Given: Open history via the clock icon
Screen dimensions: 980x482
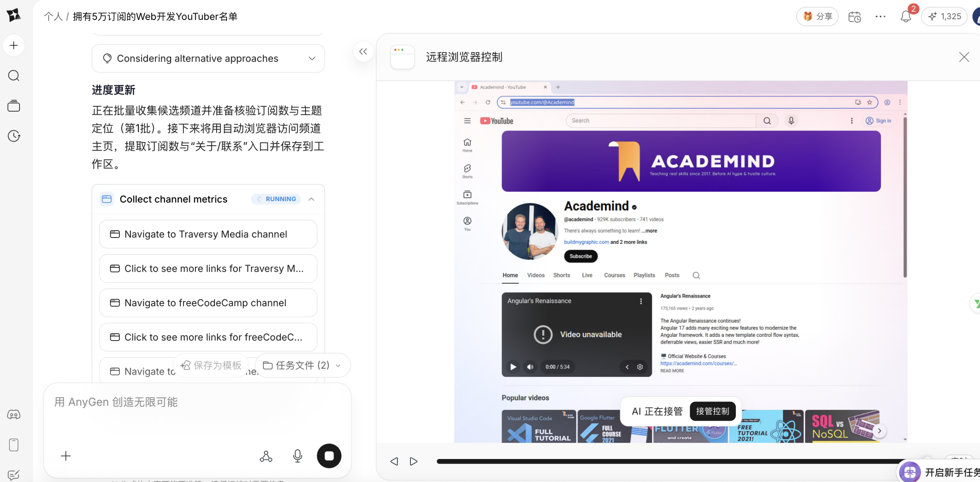Looking at the screenshot, I should [x=14, y=136].
